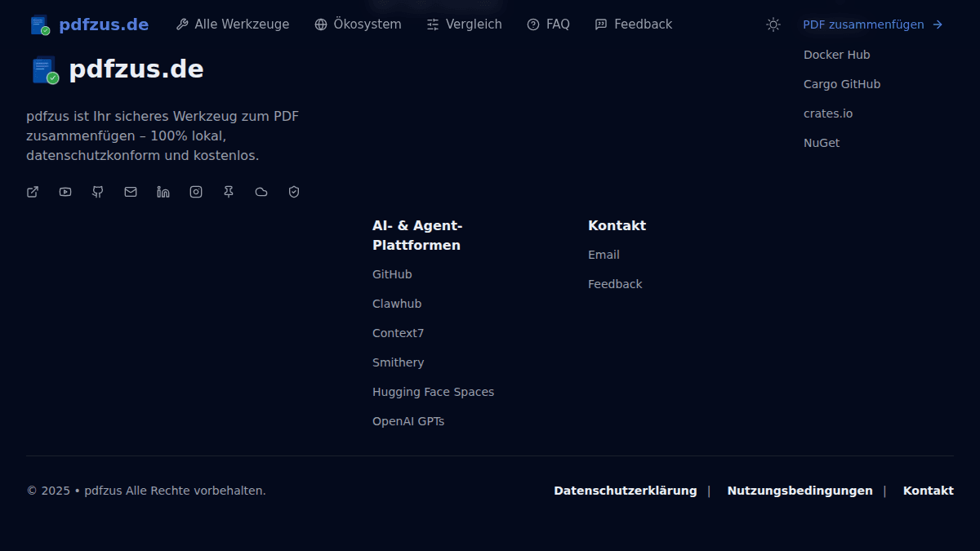Open the LinkedIn icon link

pos(163,192)
